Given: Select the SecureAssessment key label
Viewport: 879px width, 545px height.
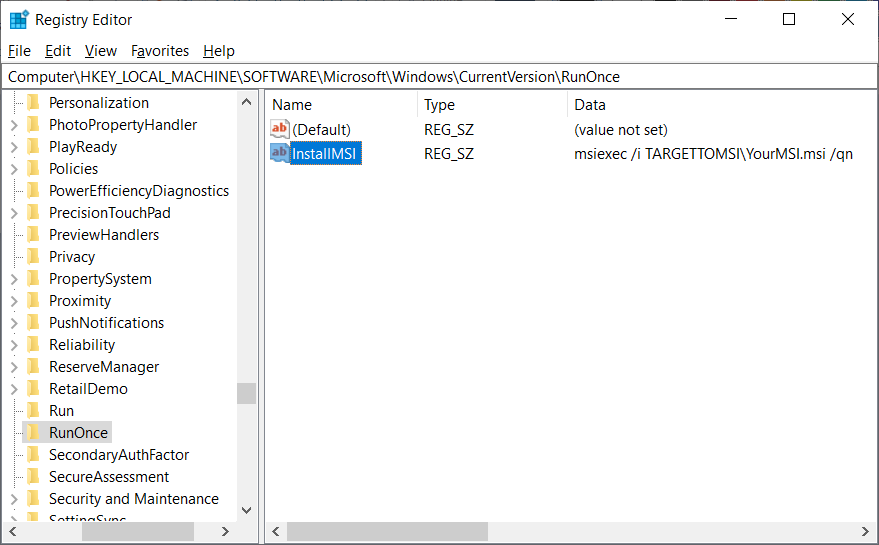Looking at the screenshot, I should tap(109, 477).
